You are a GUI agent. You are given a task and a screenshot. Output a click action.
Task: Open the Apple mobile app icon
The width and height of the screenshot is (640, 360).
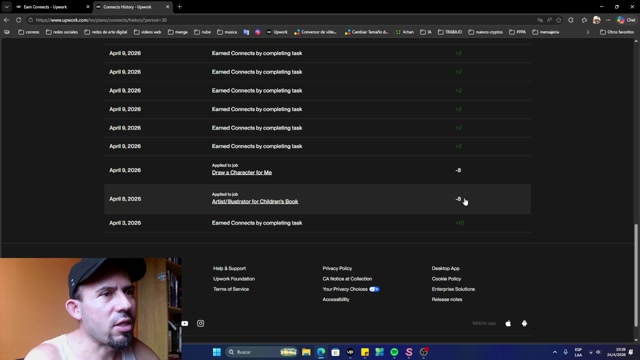[508, 323]
